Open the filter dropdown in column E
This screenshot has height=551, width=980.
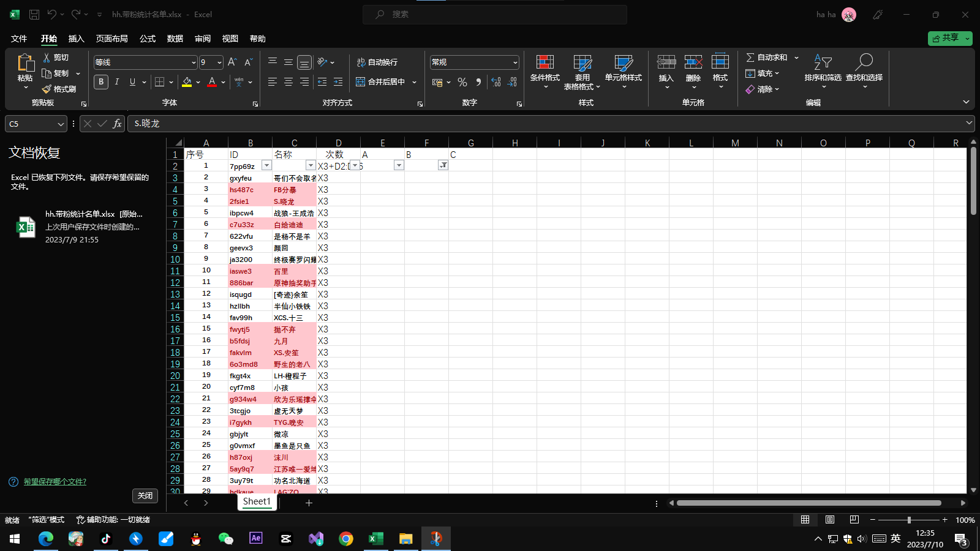pyautogui.click(x=399, y=165)
